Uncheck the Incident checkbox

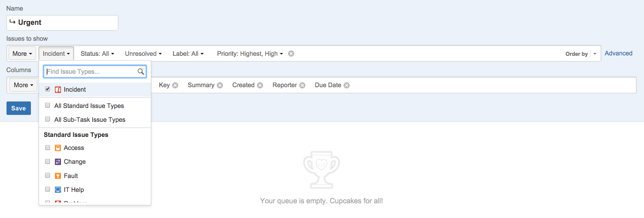pos(48,89)
